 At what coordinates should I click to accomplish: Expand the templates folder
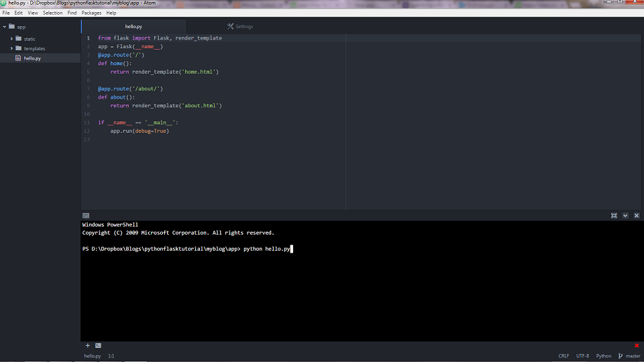tap(11, 48)
